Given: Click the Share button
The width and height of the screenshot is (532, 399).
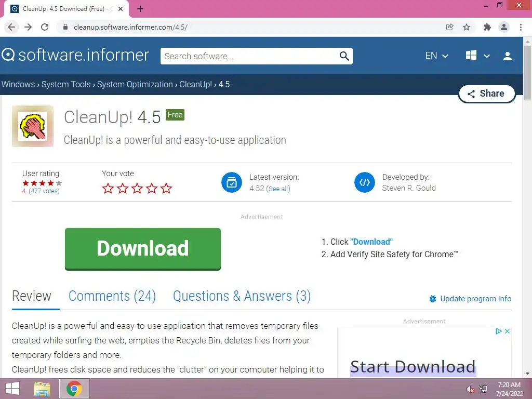Looking at the screenshot, I should coord(486,94).
